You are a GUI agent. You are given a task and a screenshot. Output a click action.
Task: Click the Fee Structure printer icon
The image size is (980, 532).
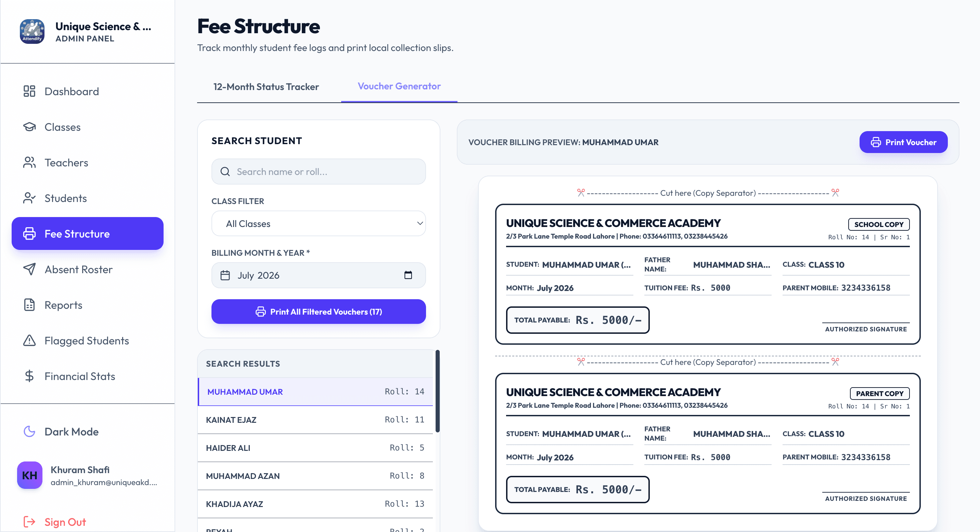(29, 234)
